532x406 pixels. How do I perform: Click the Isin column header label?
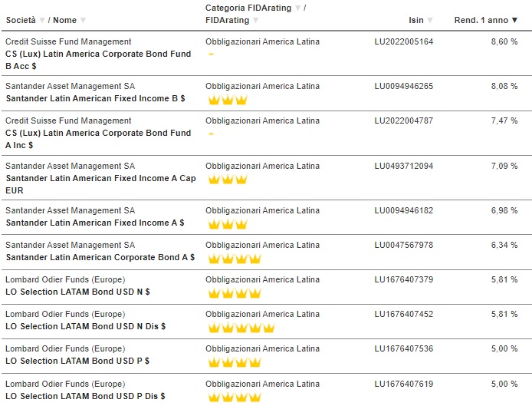tap(416, 21)
